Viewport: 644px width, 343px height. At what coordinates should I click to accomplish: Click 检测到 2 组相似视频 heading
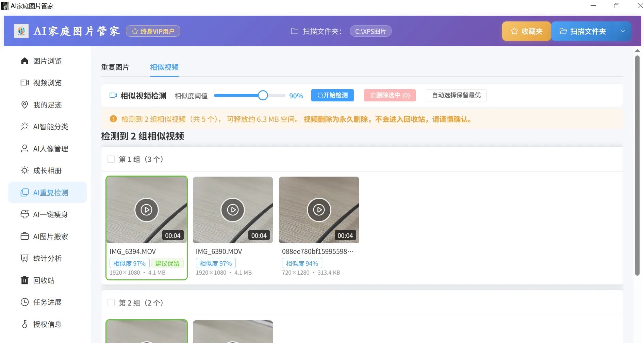[143, 136]
